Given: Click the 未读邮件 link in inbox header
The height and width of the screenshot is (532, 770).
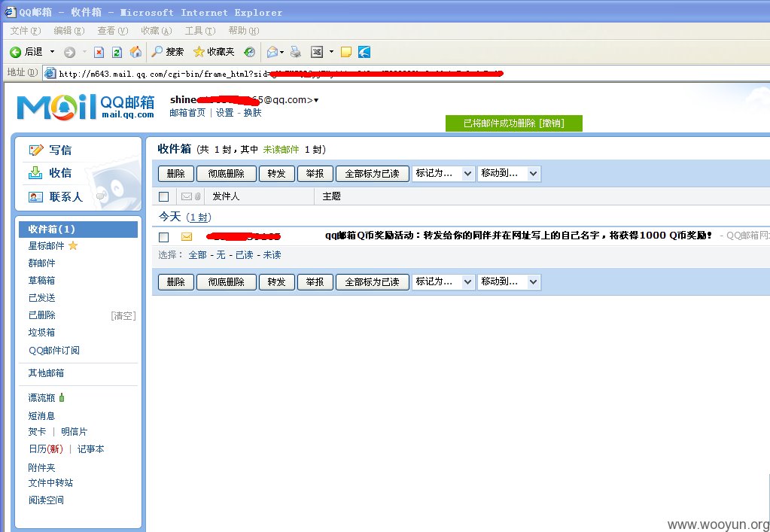Looking at the screenshot, I should pyautogui.click(x=281, y=149).
